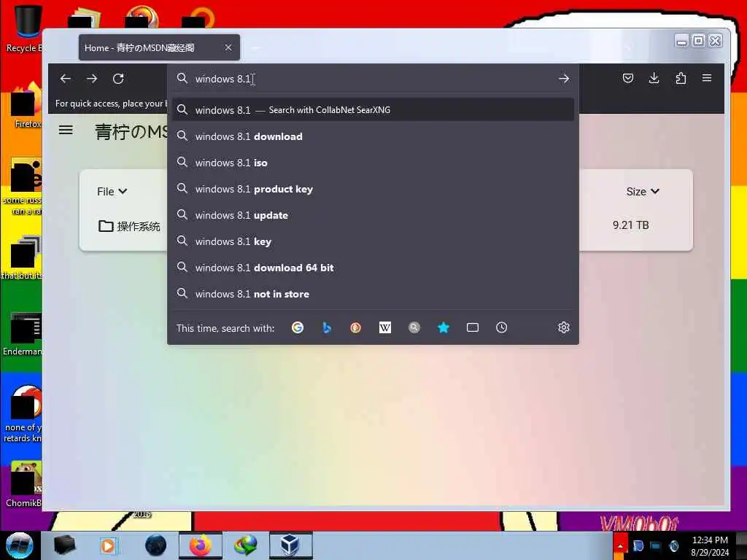The image size is (747, 560).
Task: Go forward with the browser forward arrow
Action: (x=92, y=79)
